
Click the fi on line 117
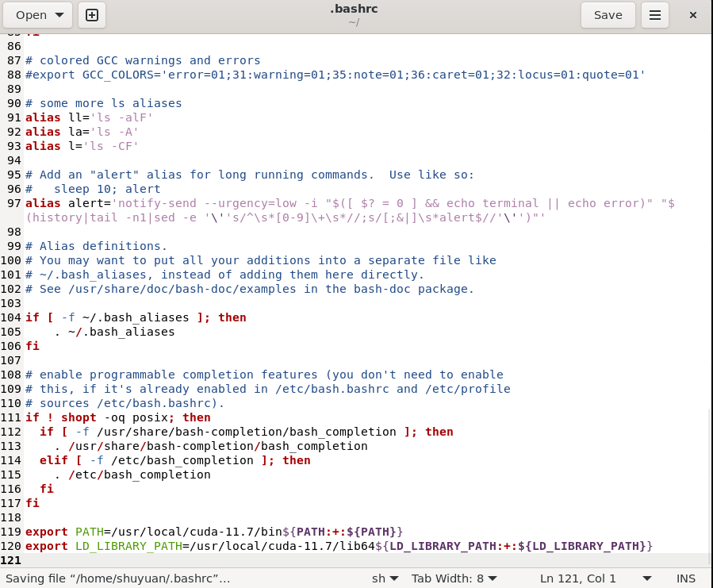click(33, 503)
